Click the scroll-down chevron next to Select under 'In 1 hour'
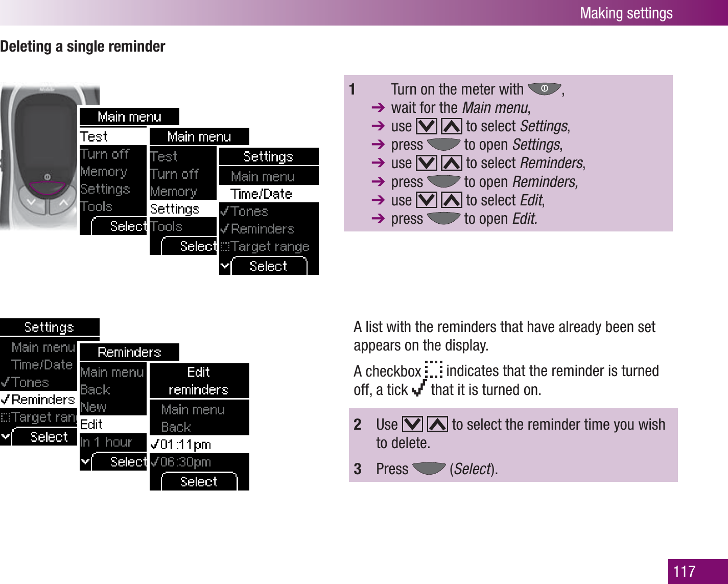This screenshot has height=584, width=728. point(85,462)
